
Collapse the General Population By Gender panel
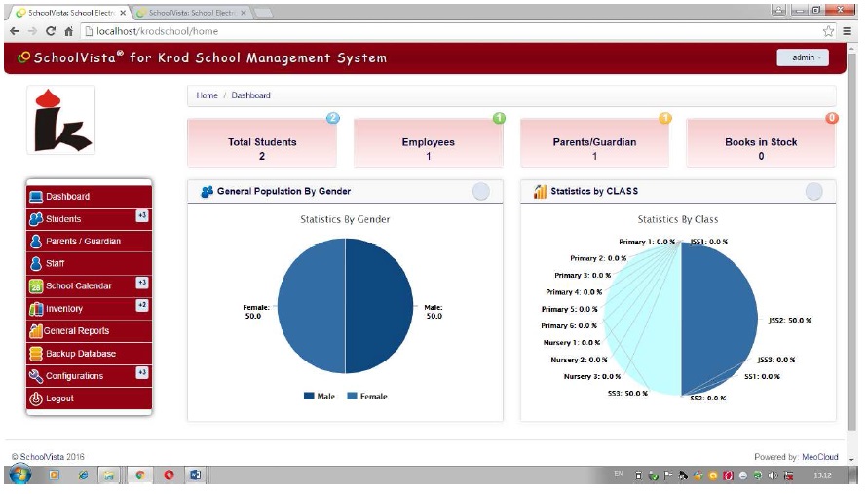(x=480, y=191)
